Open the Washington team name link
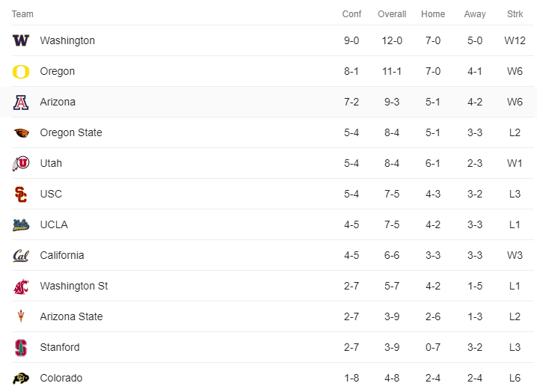 tap(67, 40)
